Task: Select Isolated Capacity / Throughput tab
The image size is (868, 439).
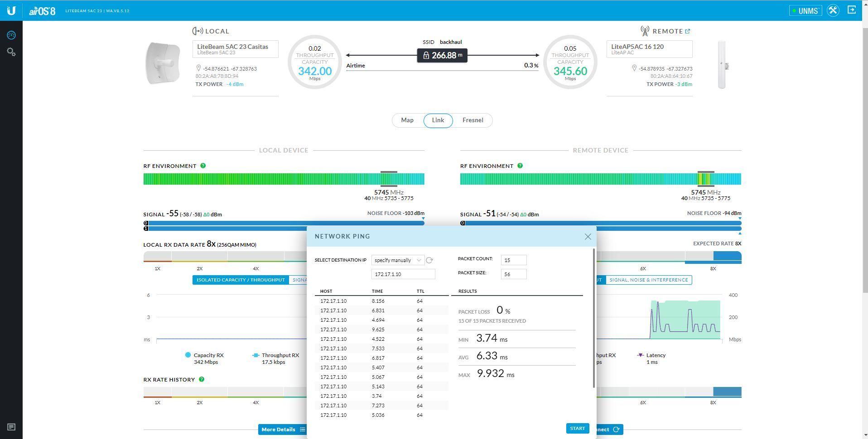Action: [x=241, y=280]
